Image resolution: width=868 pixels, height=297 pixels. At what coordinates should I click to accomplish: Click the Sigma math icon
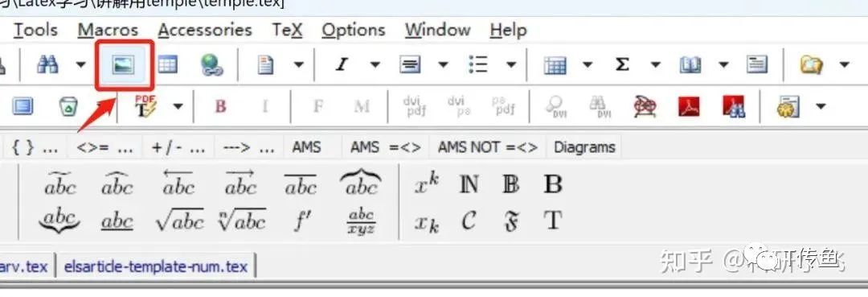point(621,65)
